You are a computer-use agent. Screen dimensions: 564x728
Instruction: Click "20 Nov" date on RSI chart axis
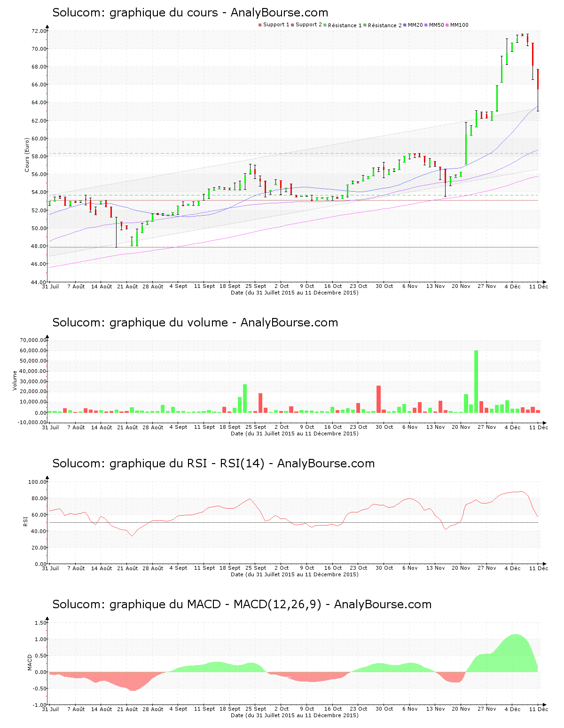coord(461,568)
